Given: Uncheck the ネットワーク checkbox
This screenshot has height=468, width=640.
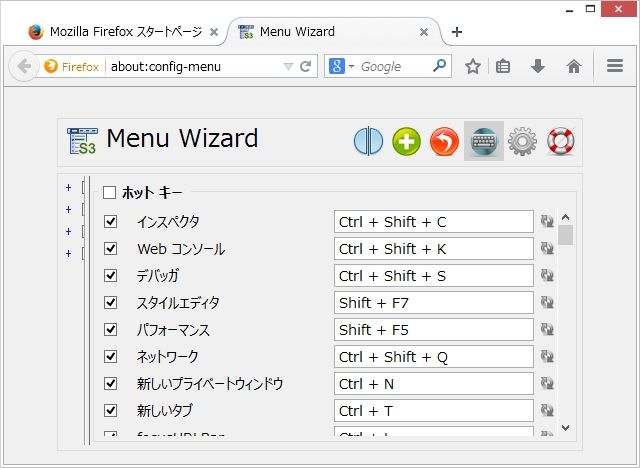Looking at the screenshot, I should (111, 357).
